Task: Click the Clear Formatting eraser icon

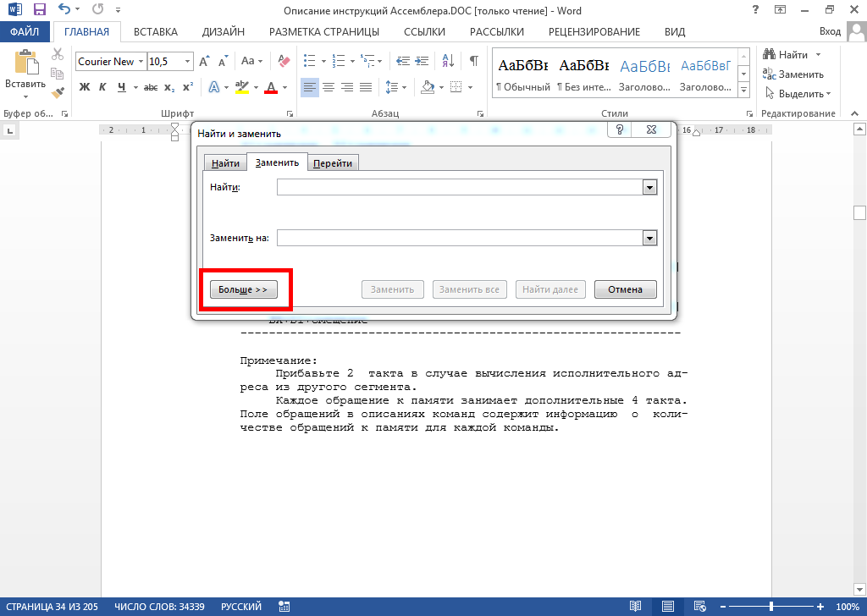Action: 284,62
